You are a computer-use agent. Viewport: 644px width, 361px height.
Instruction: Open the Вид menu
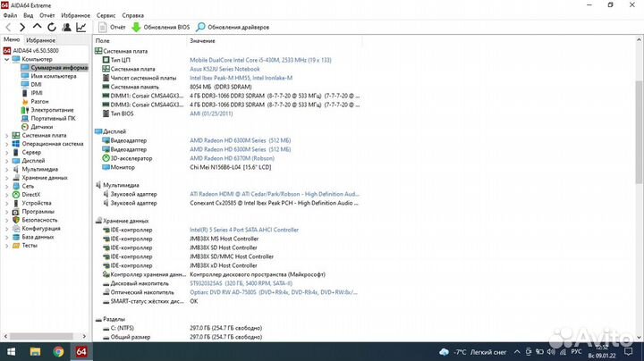point(28,15)
